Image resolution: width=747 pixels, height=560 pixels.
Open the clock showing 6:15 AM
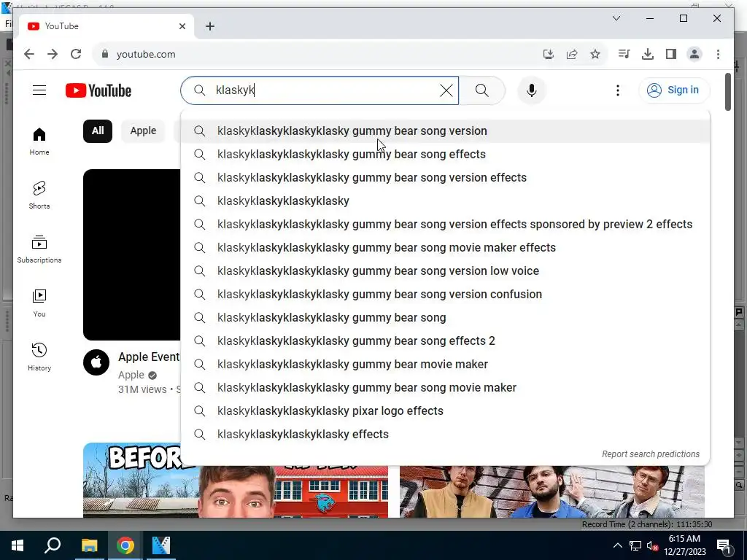coord(684,545)
